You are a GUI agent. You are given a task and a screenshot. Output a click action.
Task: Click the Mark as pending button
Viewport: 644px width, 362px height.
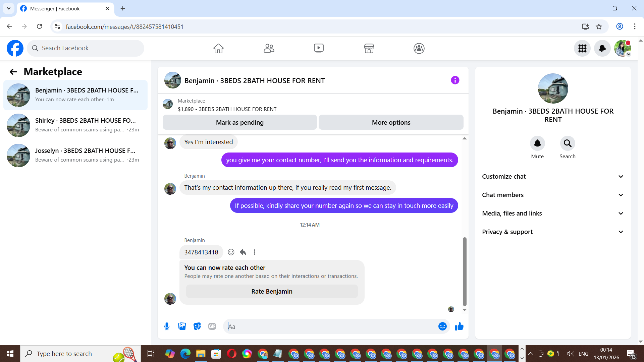coord(239,122)
